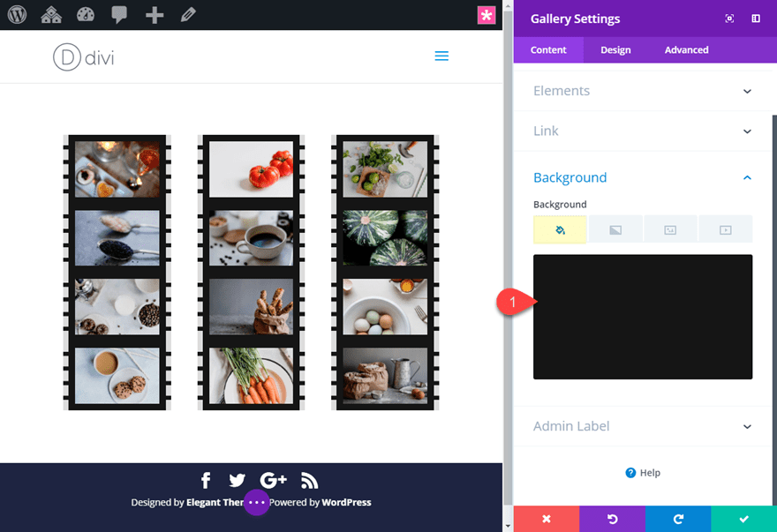Click the Help link

pos(643,473)
